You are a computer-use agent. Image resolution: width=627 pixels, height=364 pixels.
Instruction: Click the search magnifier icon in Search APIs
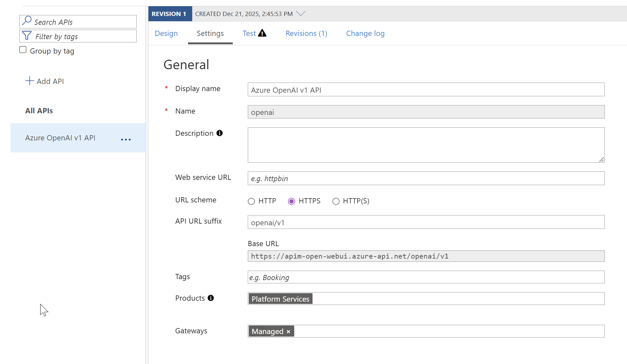click(27, 21)
